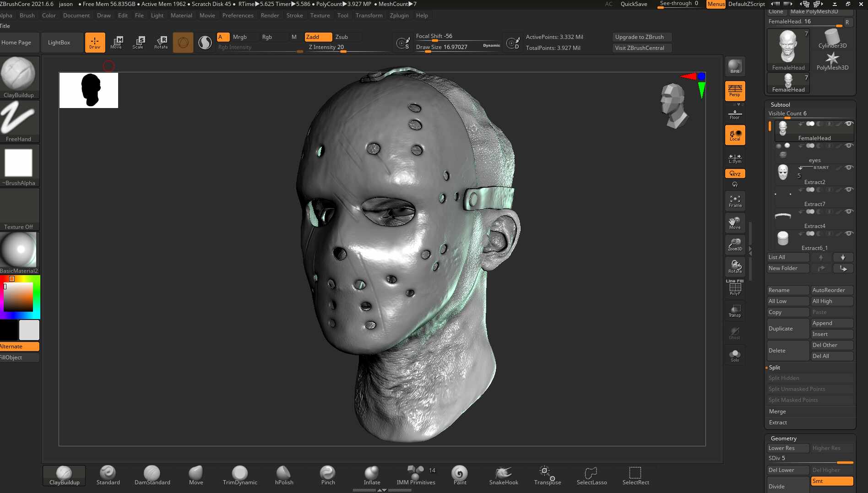Viewport: 868px width, 493px height.
Task: Open the Zplugin menu
Action: point(399,16)
